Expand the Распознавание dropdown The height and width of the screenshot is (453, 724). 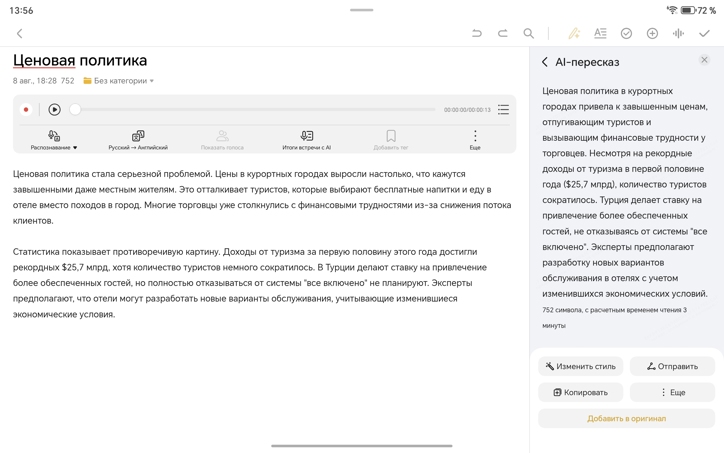pyautogui.click(x=54, y=140)
